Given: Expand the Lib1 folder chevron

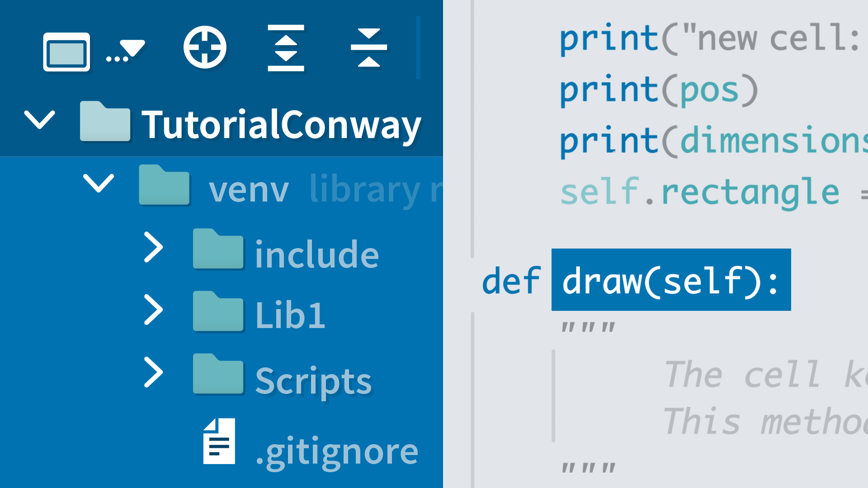Looking at the screenshot, I should click(153, 310).
